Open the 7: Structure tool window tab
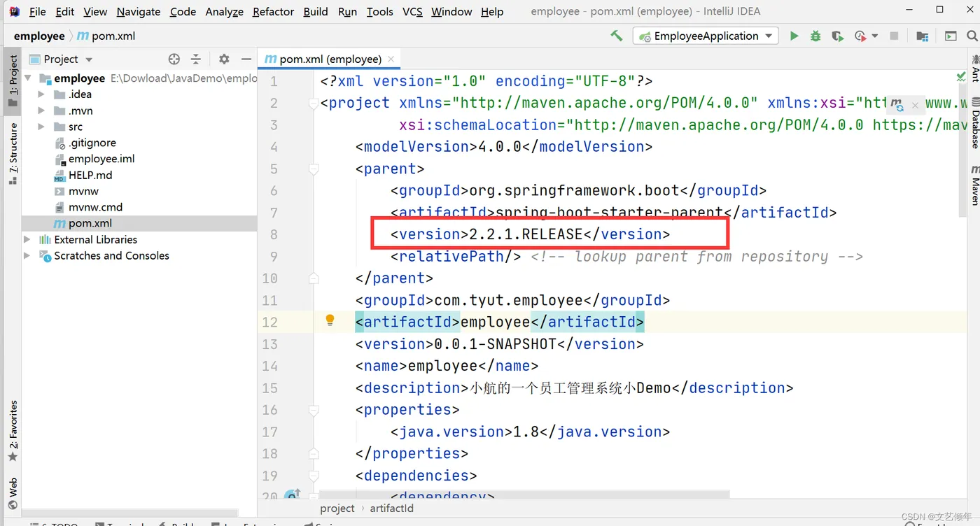 tap(13, 154)
